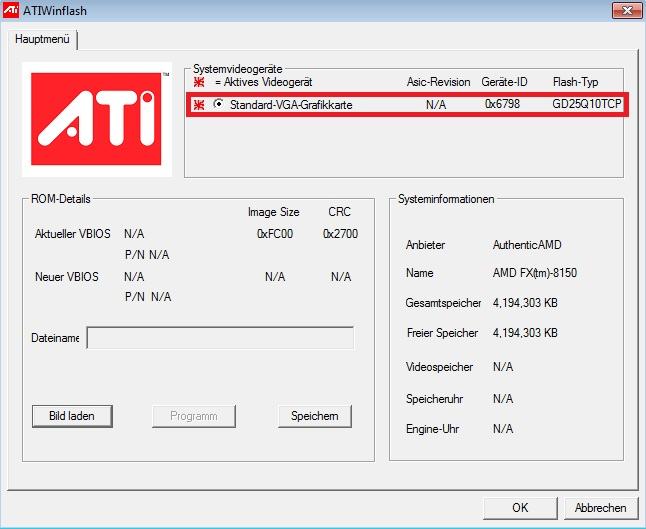Select the Standard-VGA-Grafikkarte radio button
646x529 pixels.
218,104
